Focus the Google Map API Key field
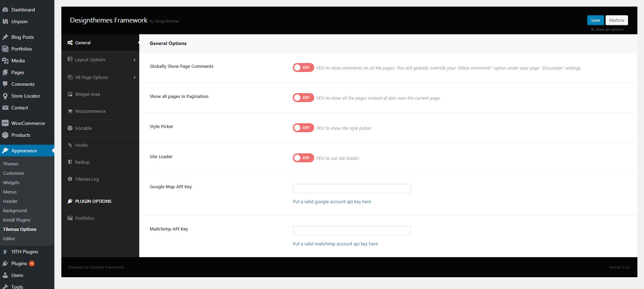 point(352,189)
